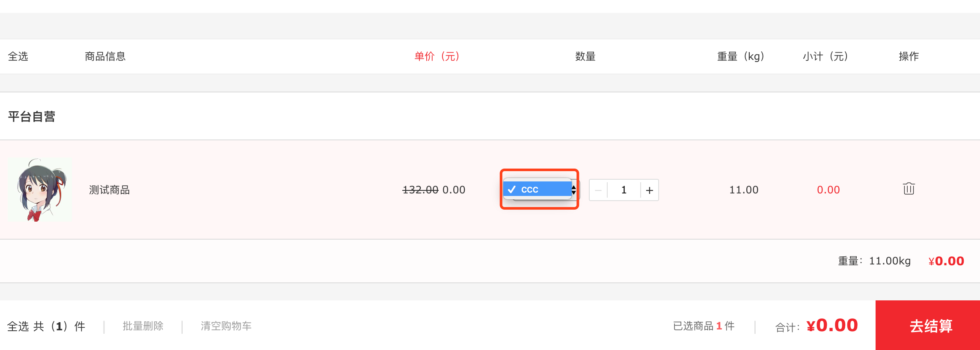Image resolution: width=980 pixels, height=350 pixels.
Task: Select the checked ccc option
Action: point(538,189)
